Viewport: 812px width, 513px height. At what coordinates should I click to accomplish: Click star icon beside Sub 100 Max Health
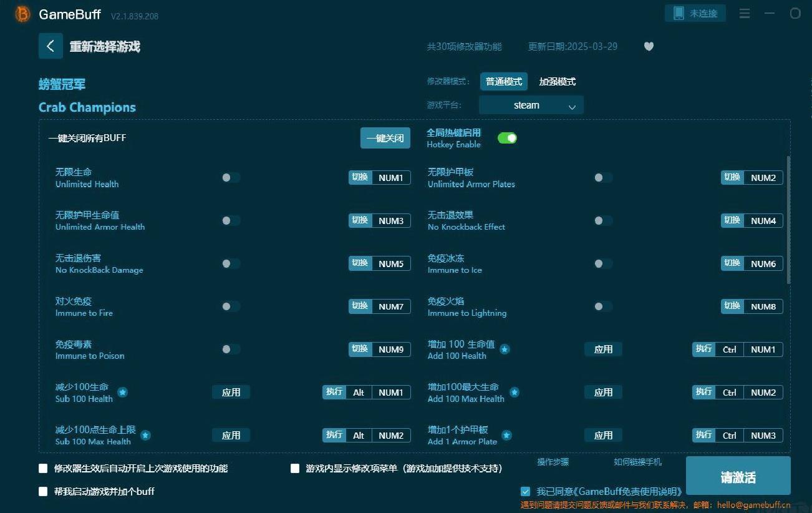(x=145, y=435)
